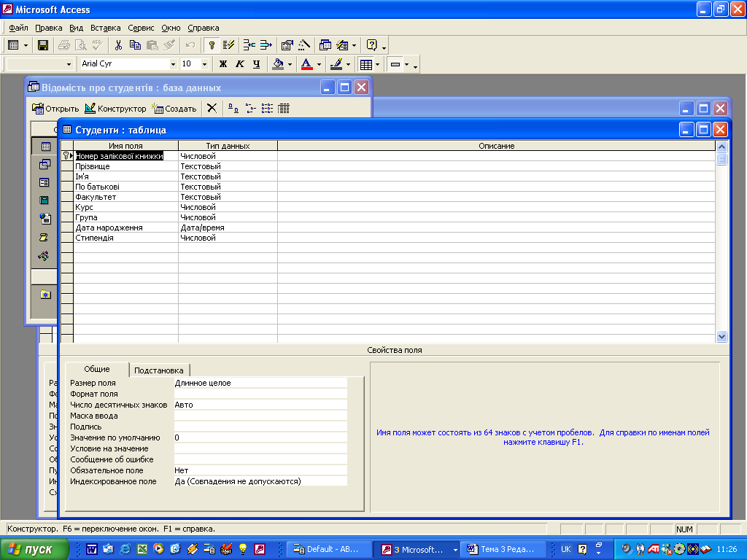The image size is (747, 560).
Task: Click the Database Window icon
Action: pyautogui.click(x=325, y=45)
